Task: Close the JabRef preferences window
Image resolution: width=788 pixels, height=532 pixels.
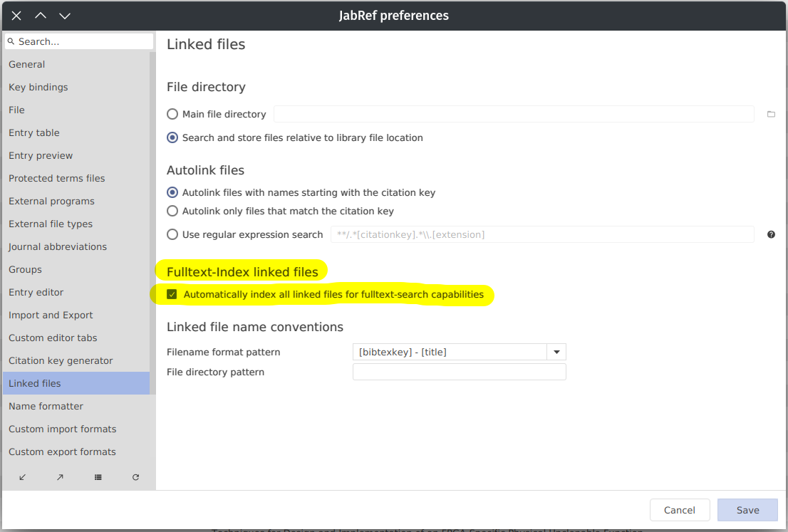Action: pos(16,16)
